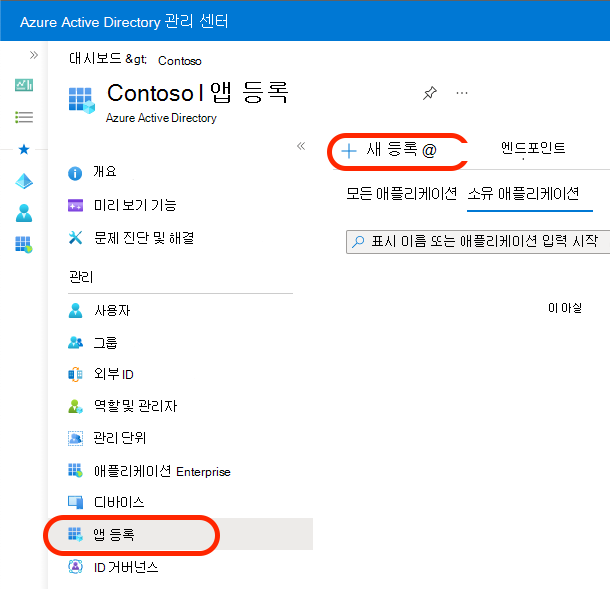Click the 그룹 people icon
610x589 pixels.
tap(75, 343)
